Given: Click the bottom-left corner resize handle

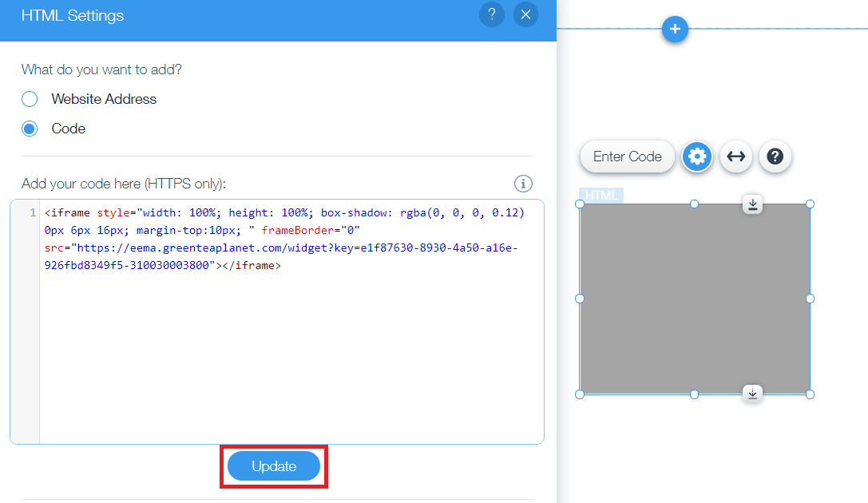Looking at the screenshot, I should (x=580, y=394).
